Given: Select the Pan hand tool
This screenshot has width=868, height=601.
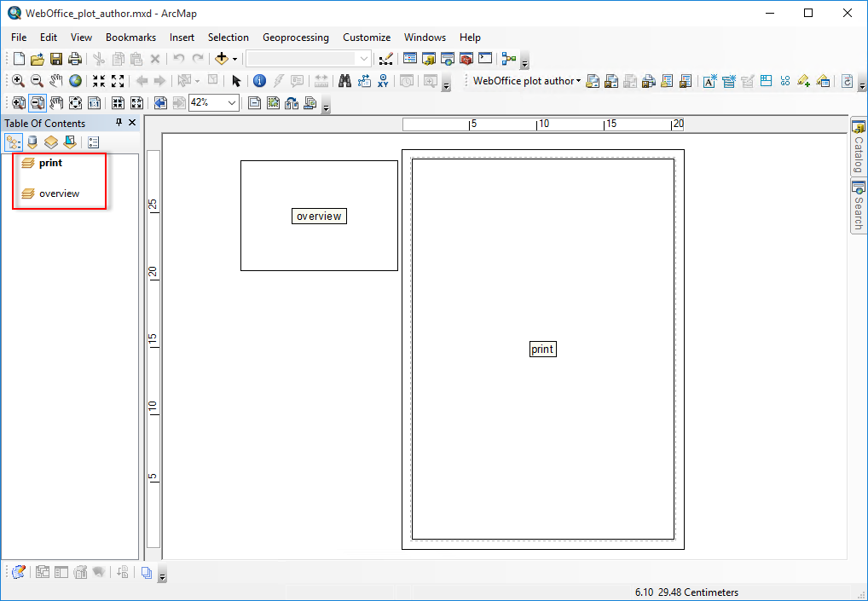Looking at the screenshot, I should [x=56, y=81].
